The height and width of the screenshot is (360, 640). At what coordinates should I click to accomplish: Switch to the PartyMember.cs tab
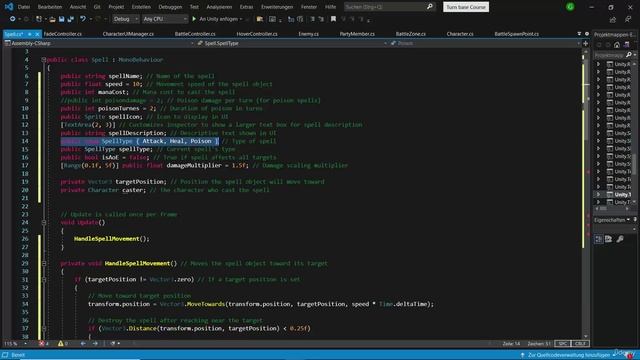[x=357, y=34]
